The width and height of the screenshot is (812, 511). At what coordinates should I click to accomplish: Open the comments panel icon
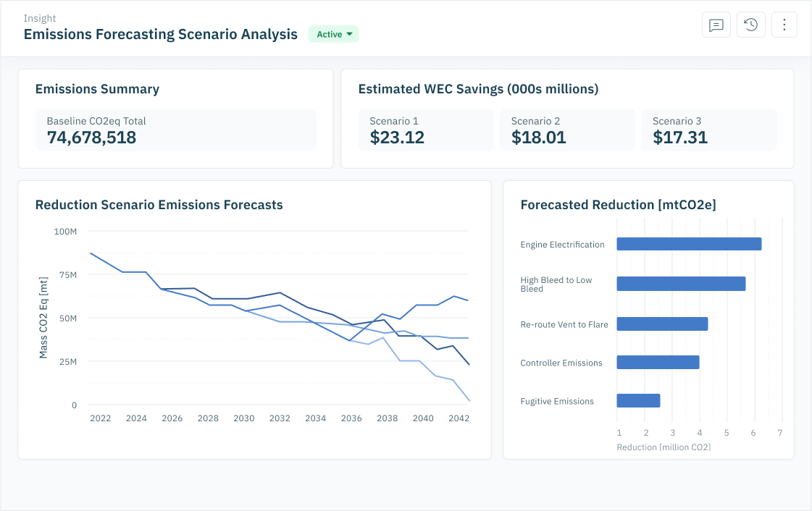click(716, 25)
